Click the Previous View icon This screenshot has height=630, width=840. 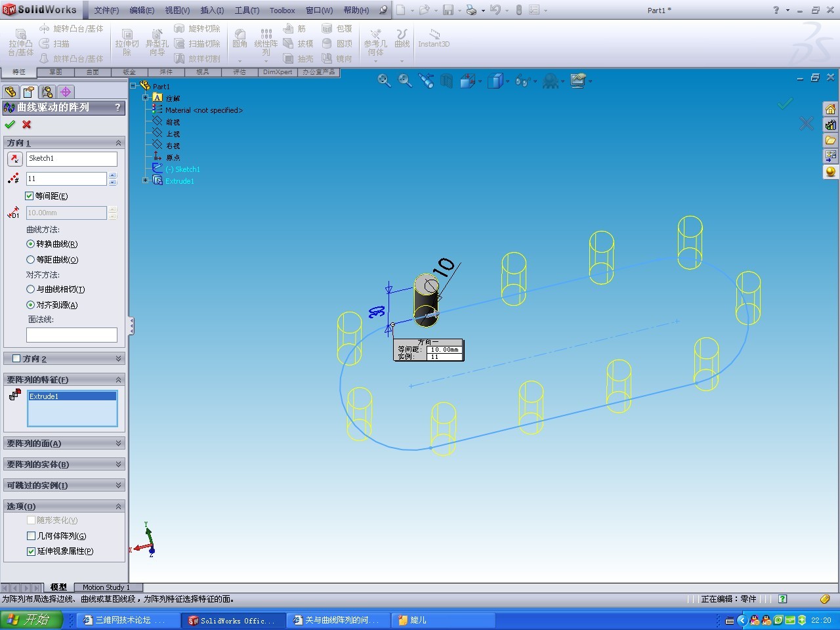[426, 81]
